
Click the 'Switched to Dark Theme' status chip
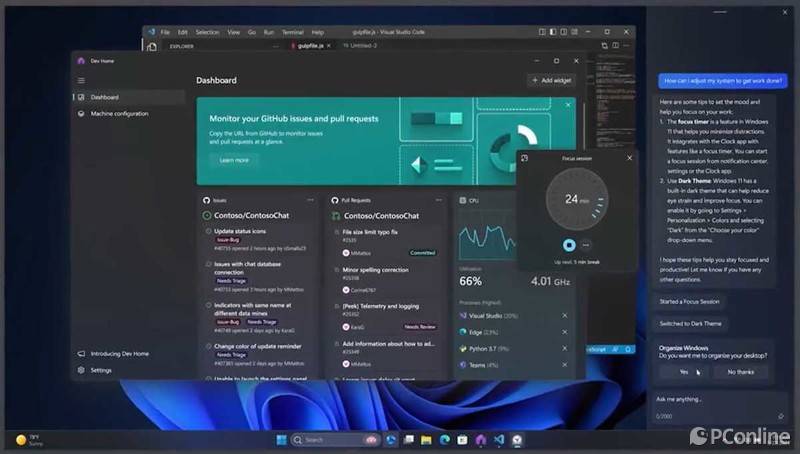[690, 323]
